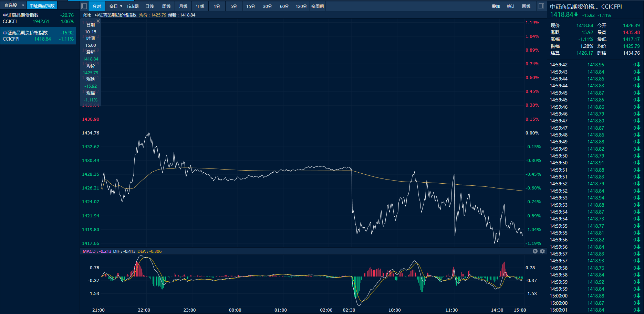The image size is (644, 314).
Task: Show the 日线 daily chart
Action: click(x=149, y=6)
